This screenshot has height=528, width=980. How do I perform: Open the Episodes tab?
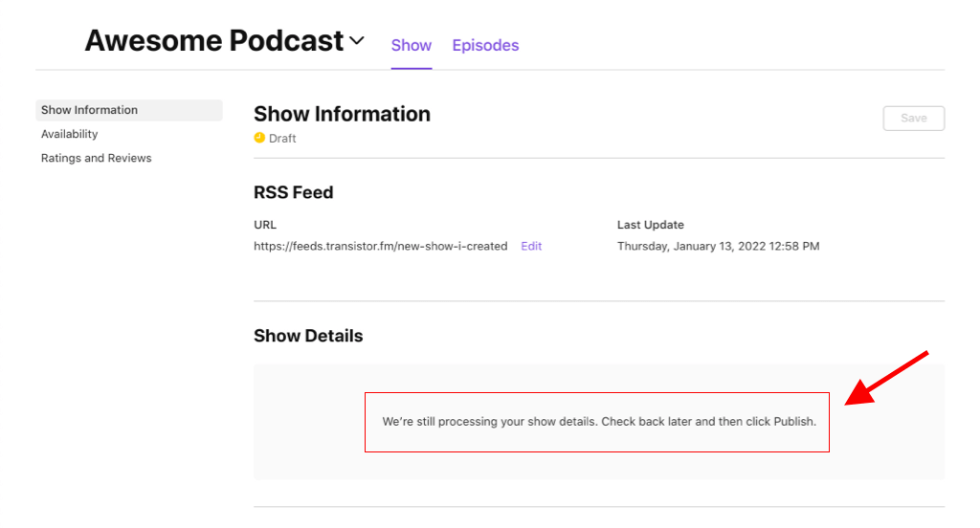pyautogui.click(x=485, y=45)
